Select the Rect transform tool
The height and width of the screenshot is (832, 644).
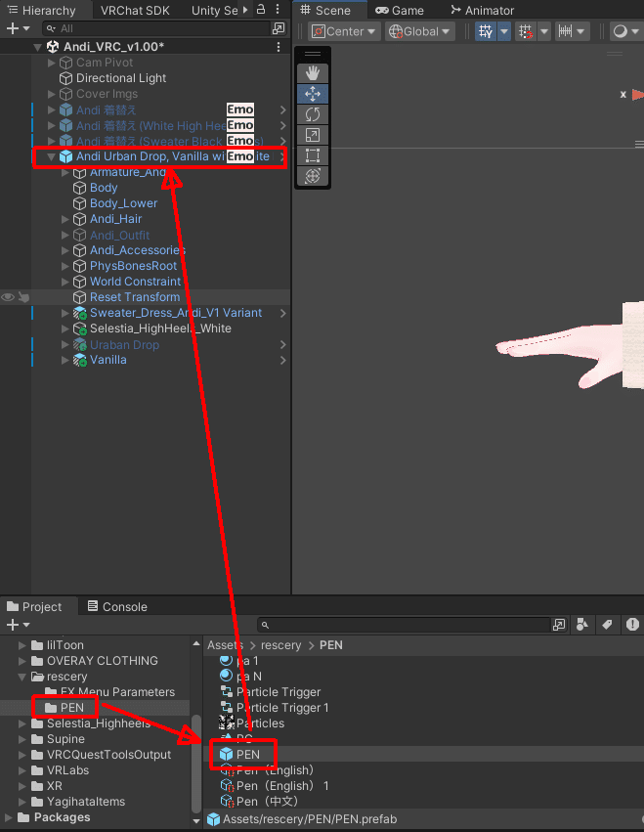[313, 155]
